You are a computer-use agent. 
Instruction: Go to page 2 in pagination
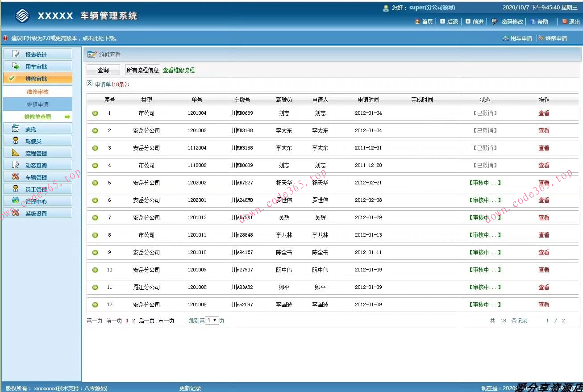(x=133, y=321)
